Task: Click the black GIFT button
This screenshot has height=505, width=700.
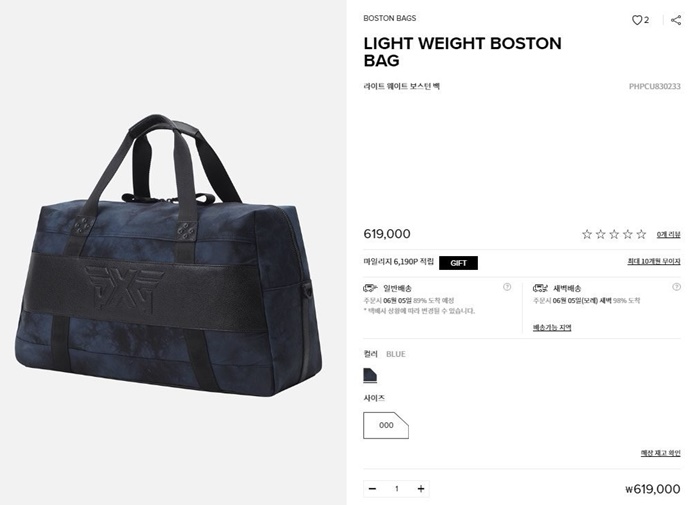Action: point(458,263)
